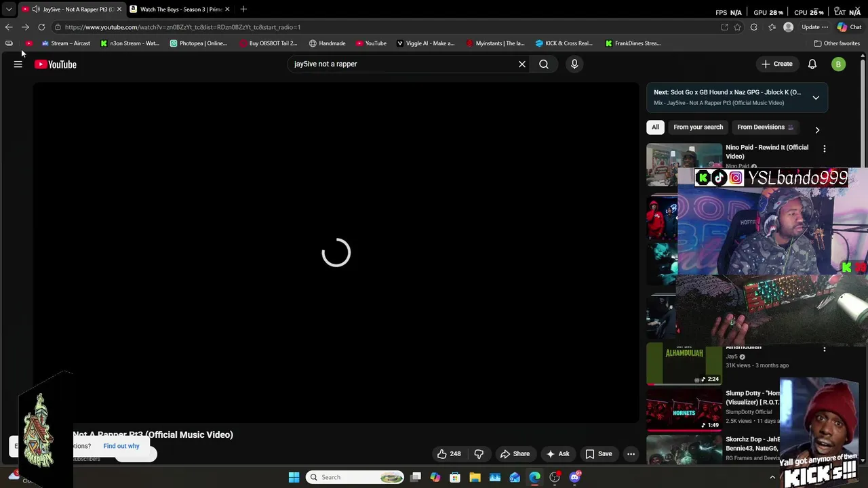868x488 pixels.
Task: Go to the YouTube home logo
Action: (x=56, y=64)
